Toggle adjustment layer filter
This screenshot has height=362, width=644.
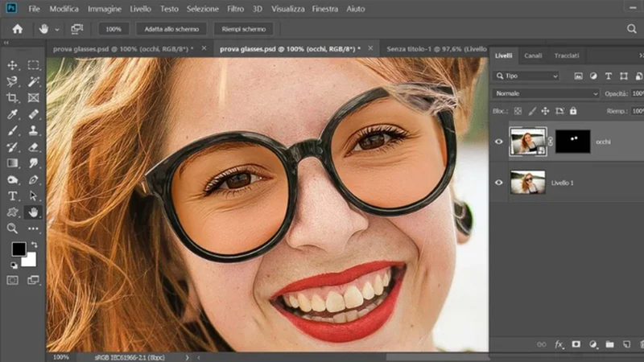(x=593, y=76)
